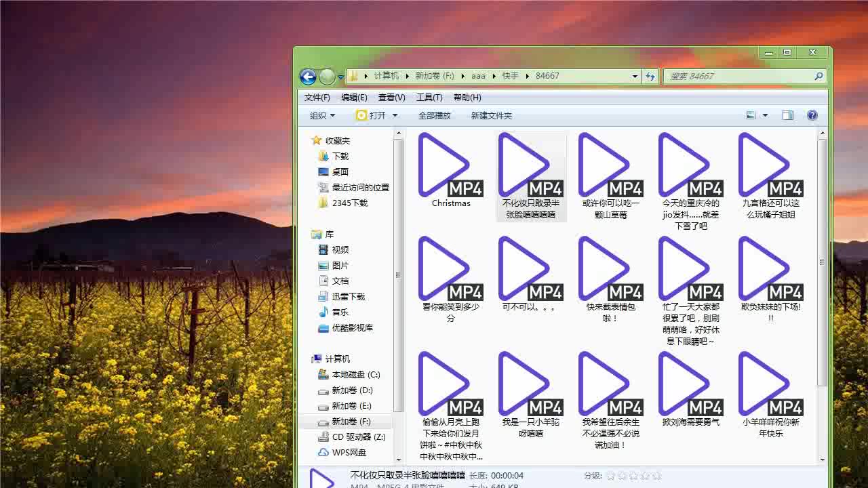This screenshot has height=488, width=868.
Task: Select the 欺负妹妹的下场 video file
Action: tap(770, 279)
